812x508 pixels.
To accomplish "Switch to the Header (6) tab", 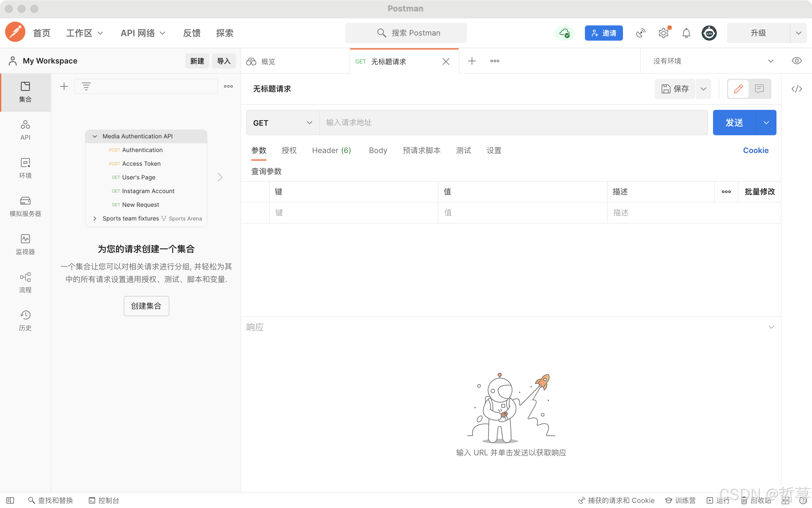I will [331, 150].
